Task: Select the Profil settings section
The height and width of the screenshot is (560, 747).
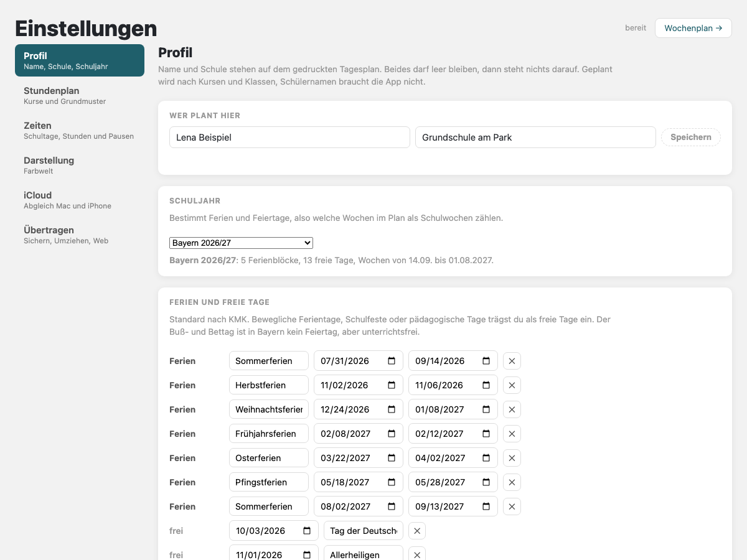Action: click(80, 60)
